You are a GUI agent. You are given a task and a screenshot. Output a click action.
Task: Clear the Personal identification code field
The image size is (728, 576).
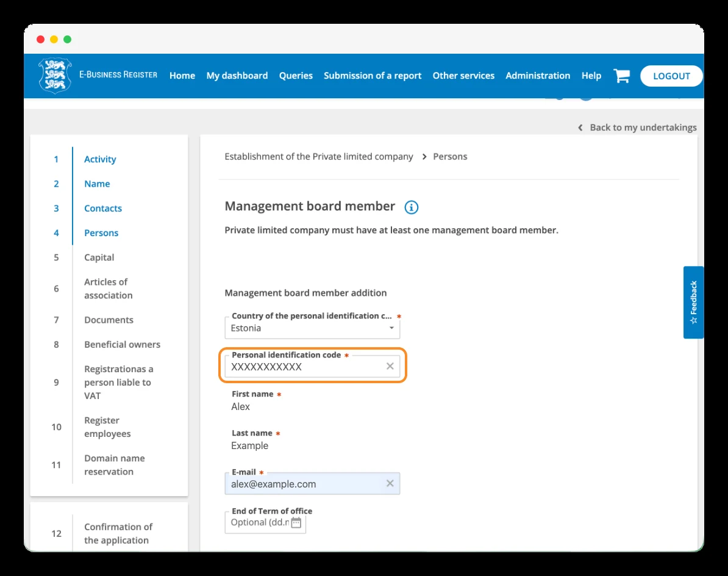coord(390,366)
